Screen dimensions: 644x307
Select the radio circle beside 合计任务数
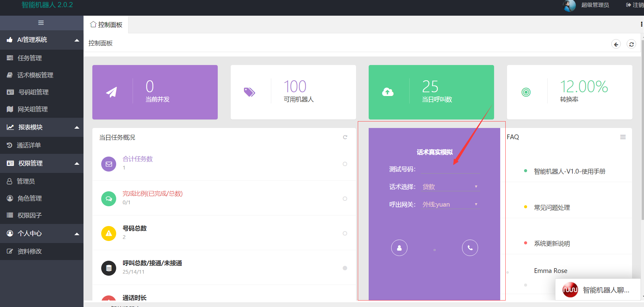345,164
